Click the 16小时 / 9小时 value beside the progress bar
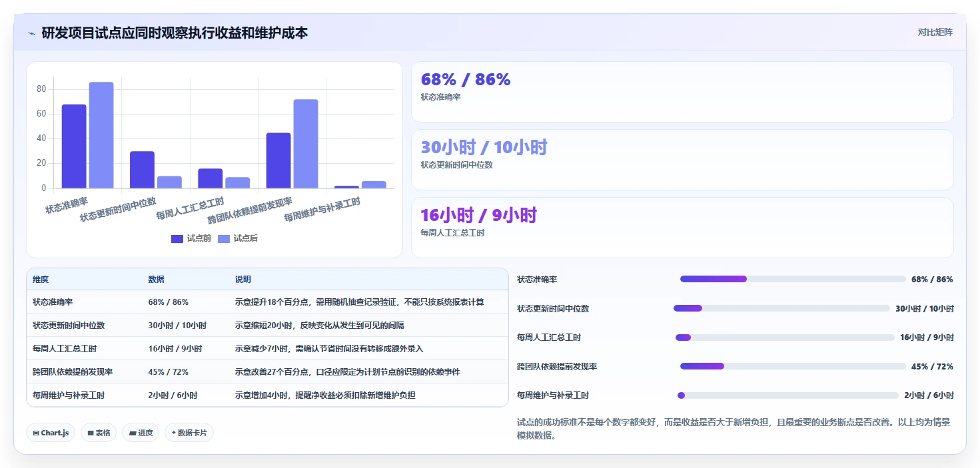 tap(927, 338)
